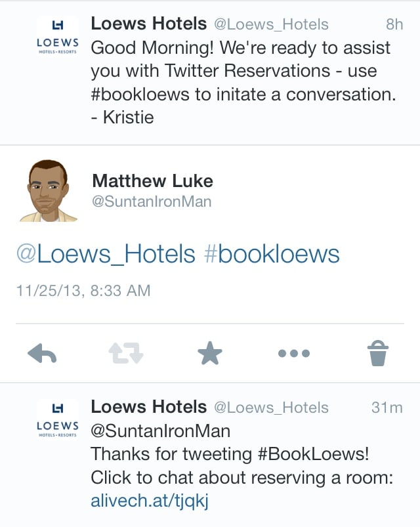Viewport: 420px width, 527px height.
Task: Open Matthew Luke's profile name
Action: click(x=152, y=180)
